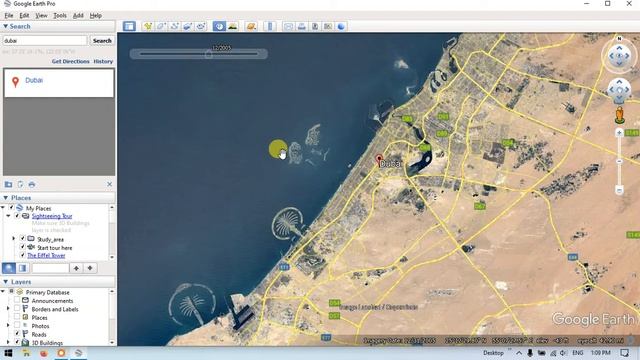
Task: Add a new placemark from the toolbar
Action: click(148, 27)
